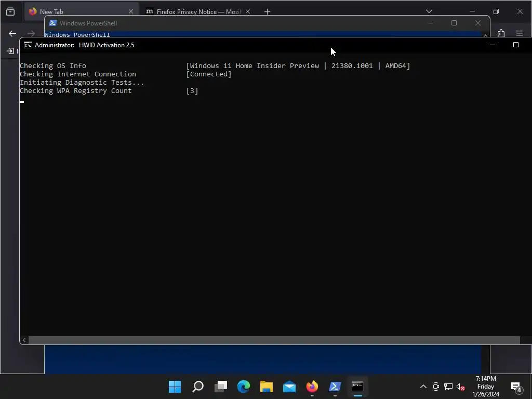Click the muted volume tray icon

(x=460, y=387)
